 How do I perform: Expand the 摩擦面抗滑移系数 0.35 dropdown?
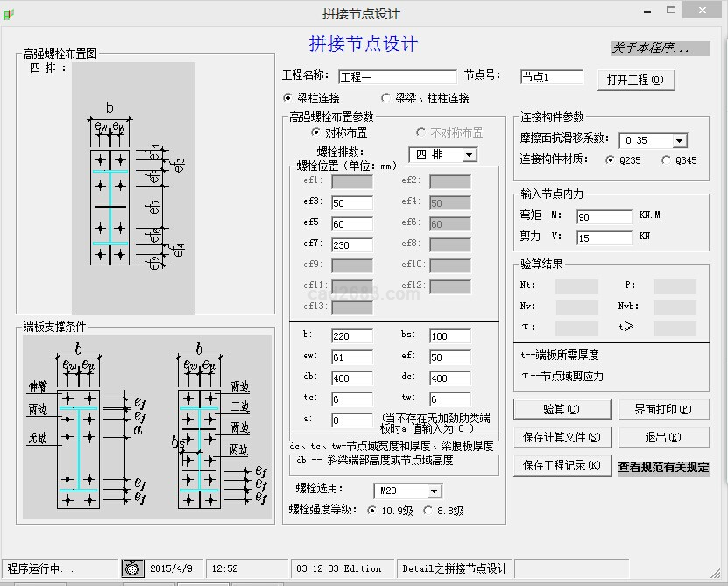tap(679, 140)
